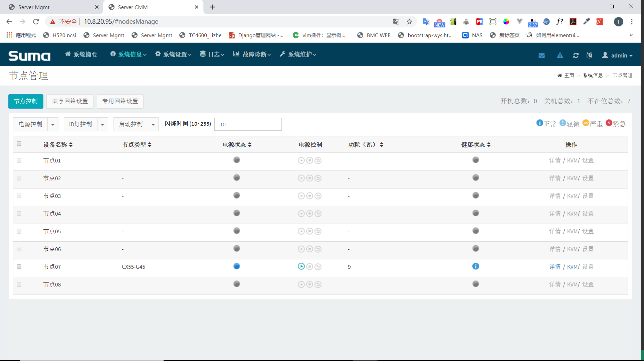Open the 电源控制 dropdown arrow
This screenshot has height=361, width=644.
53,124
